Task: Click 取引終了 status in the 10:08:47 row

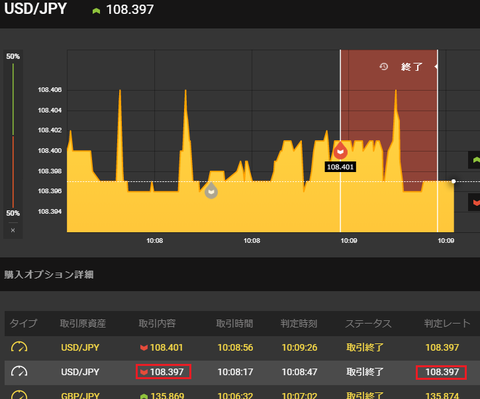Action: tap(365, 372)
